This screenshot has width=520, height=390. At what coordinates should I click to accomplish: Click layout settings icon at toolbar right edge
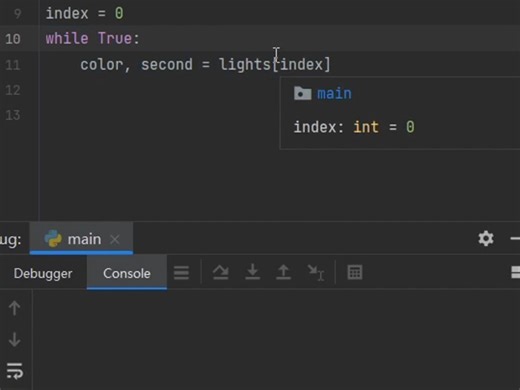tap(515, 272)
